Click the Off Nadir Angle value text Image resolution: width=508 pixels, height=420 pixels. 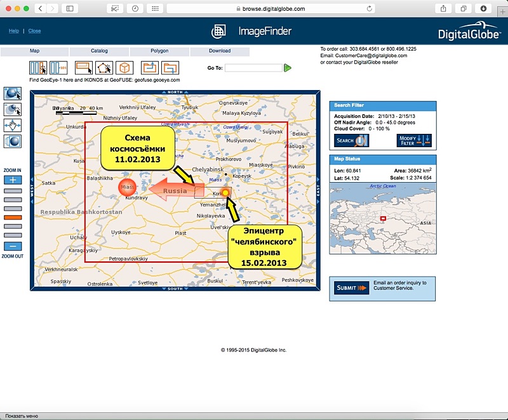pyautogui.click(x=395, y=122)
